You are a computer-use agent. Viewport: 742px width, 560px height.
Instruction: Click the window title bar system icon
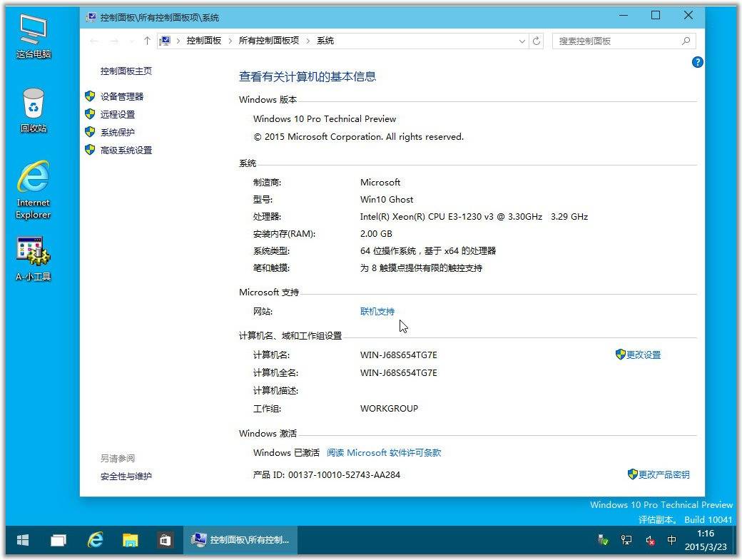click(91, 18)
